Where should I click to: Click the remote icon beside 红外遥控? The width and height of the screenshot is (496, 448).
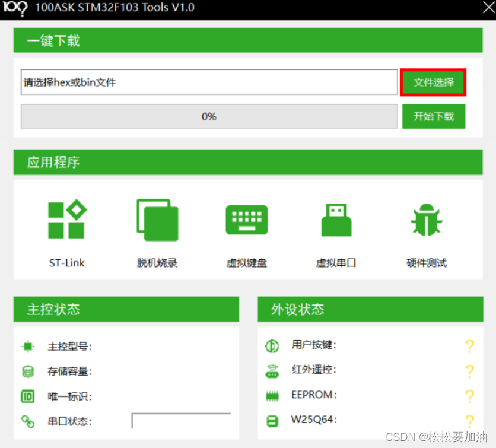click(272, 371)
